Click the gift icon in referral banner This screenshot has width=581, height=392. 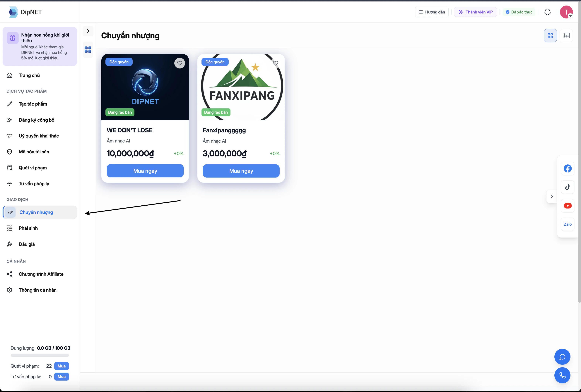pos(13,38)
